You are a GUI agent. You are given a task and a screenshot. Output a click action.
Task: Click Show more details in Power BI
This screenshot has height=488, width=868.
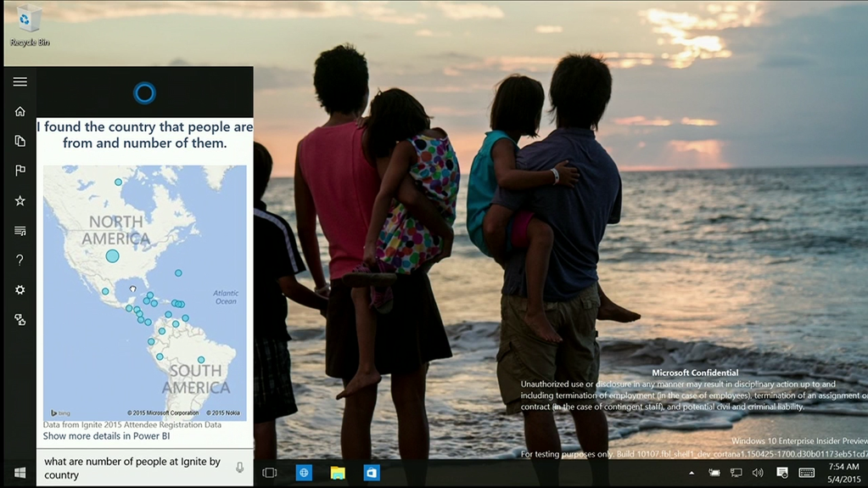pos(106,436)
